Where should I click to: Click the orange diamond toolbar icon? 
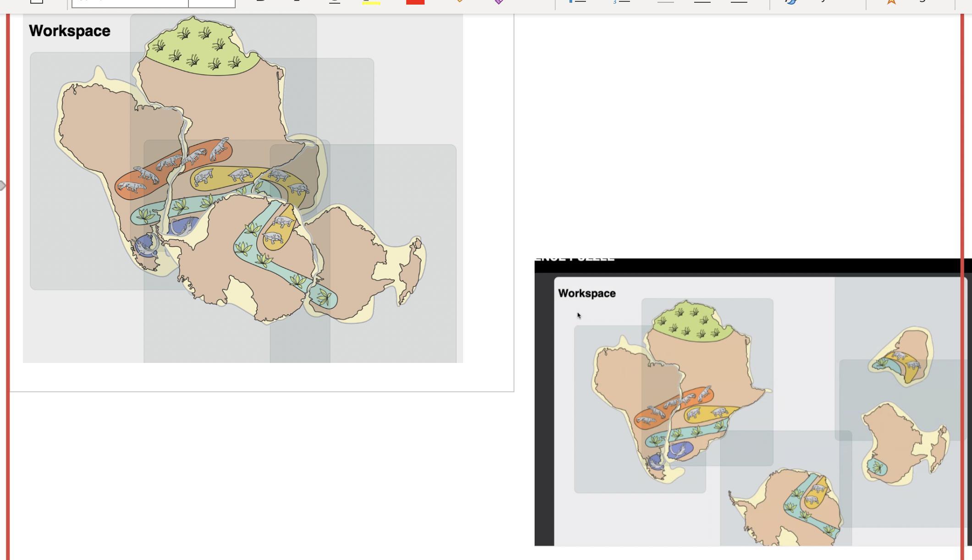tap(459, 2)
